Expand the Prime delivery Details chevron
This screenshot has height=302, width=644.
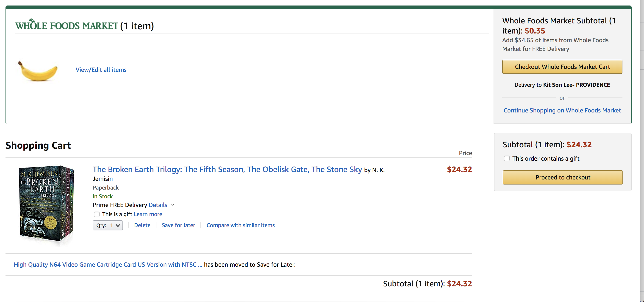coord(173,205)
